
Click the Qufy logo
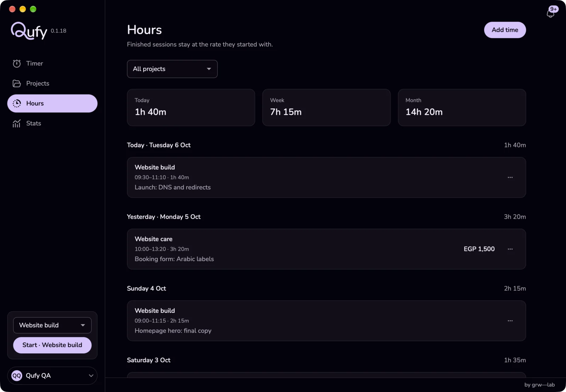coord(29,31)
